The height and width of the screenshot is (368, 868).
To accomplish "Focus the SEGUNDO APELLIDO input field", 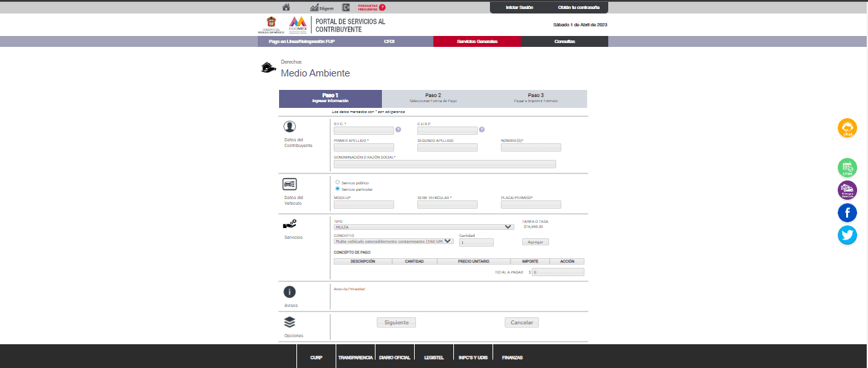I will pos(448,147).
